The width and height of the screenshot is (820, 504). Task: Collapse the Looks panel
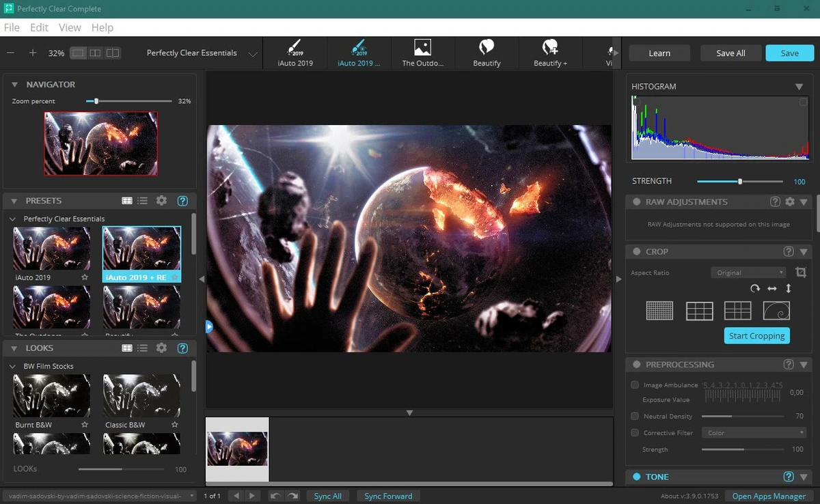14,348
